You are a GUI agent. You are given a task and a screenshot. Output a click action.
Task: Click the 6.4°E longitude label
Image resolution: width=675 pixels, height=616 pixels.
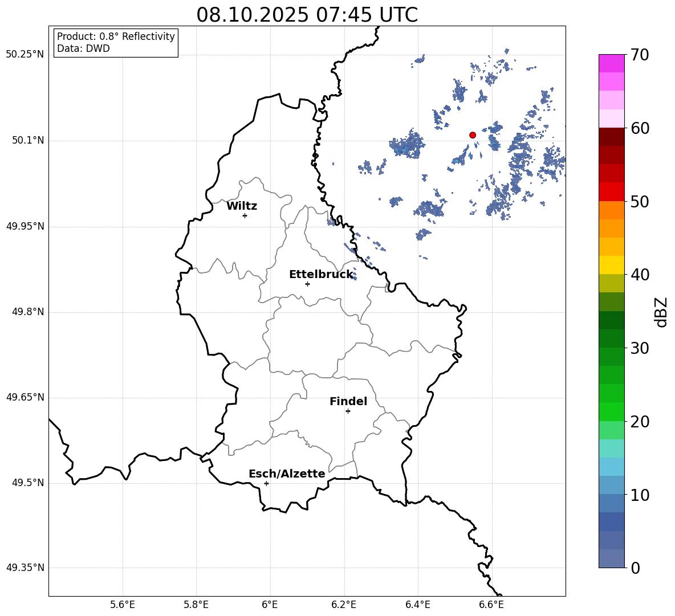pos(417,605)
